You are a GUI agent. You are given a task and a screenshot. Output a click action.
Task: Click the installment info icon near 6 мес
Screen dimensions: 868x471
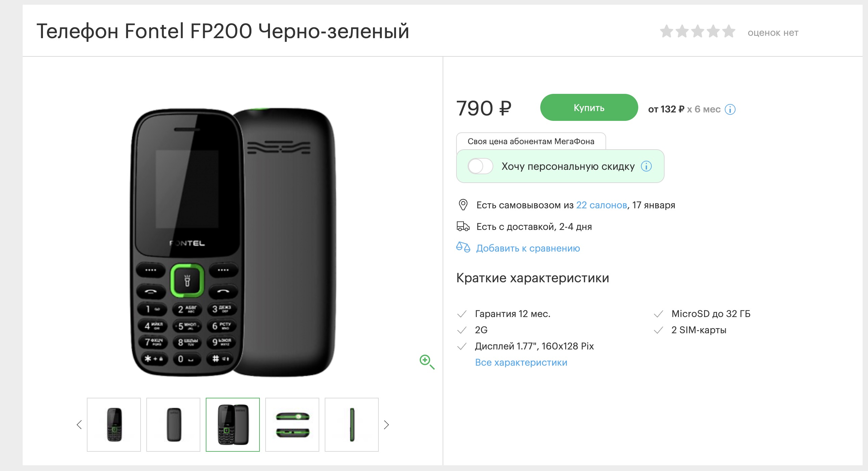click(x=730, y=110)
